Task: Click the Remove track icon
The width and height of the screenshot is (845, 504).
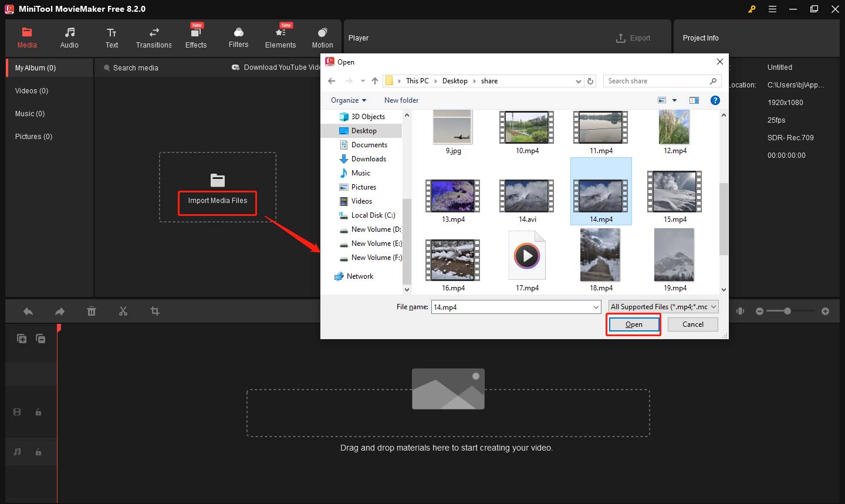Action: 40,339
